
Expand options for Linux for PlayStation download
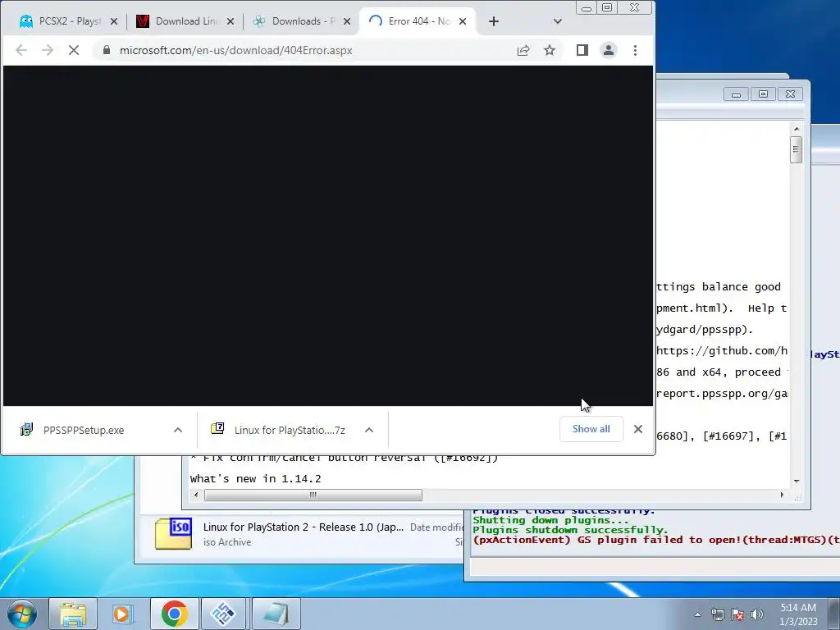pos(369,430)
